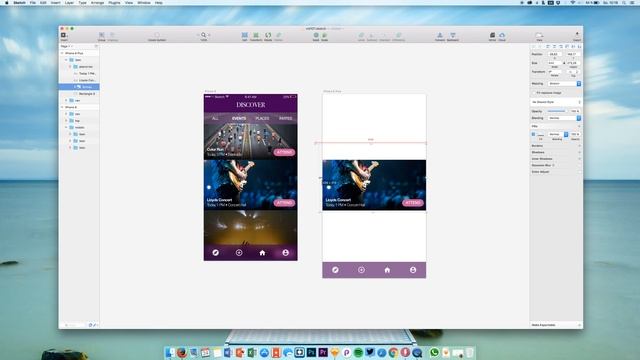The width and height of the screenshot is (640, 360).
Task: Click the Zoom magnifier in toolbar
Action: coord(204,36)
